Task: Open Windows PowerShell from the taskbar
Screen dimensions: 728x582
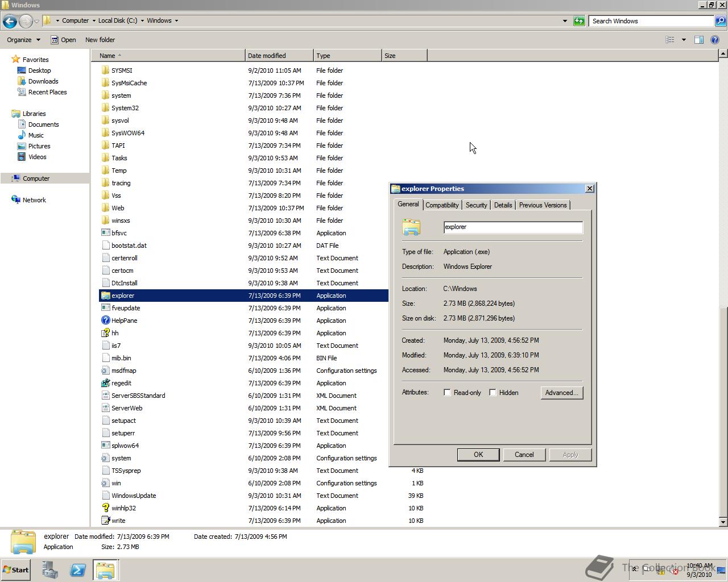Action: (78, 570)
